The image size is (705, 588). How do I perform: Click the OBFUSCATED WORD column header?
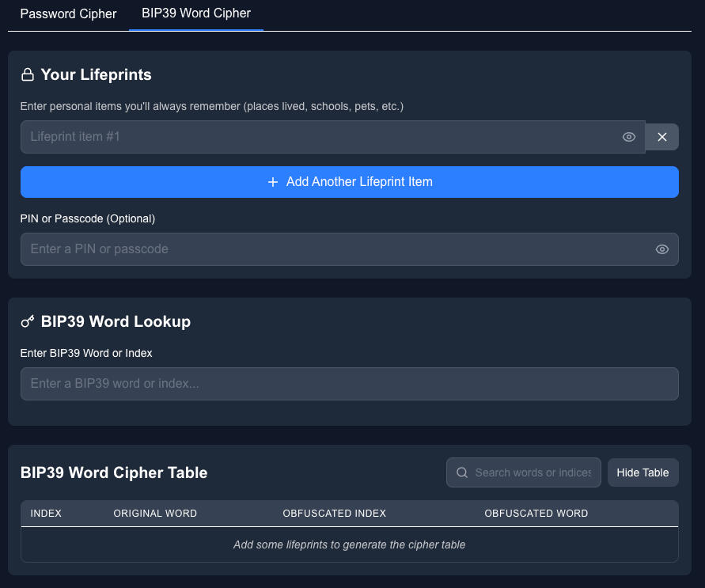pyautogui.click(x=536, y=514)
